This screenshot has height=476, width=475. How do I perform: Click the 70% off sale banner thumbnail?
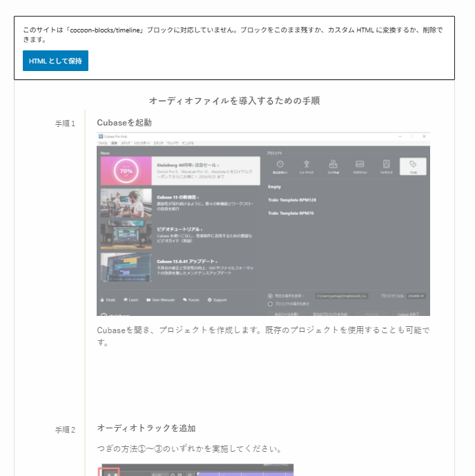coord(126,170)
